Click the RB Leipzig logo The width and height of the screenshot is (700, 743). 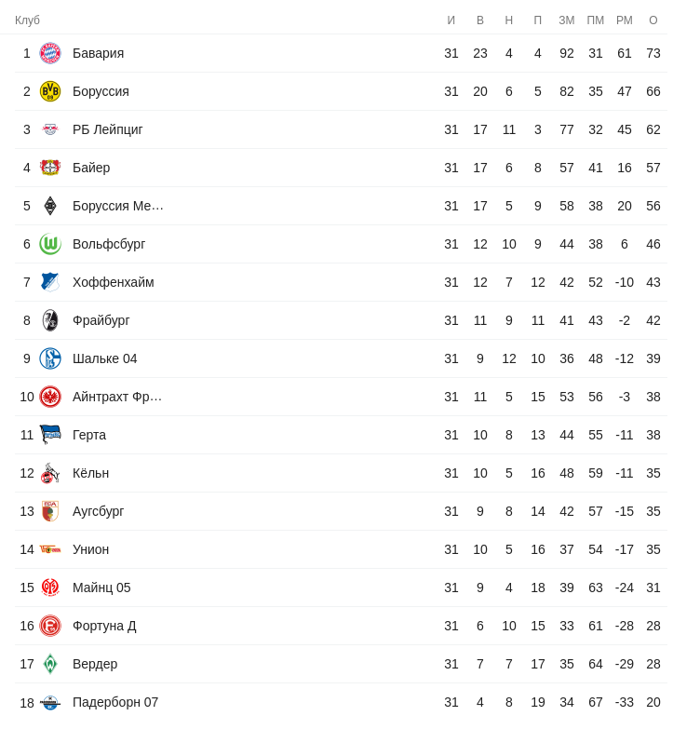pos(50,129)
